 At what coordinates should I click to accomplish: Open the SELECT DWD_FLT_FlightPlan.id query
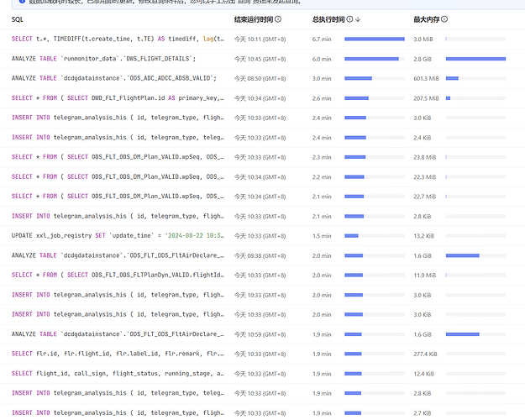coord(118,98)
